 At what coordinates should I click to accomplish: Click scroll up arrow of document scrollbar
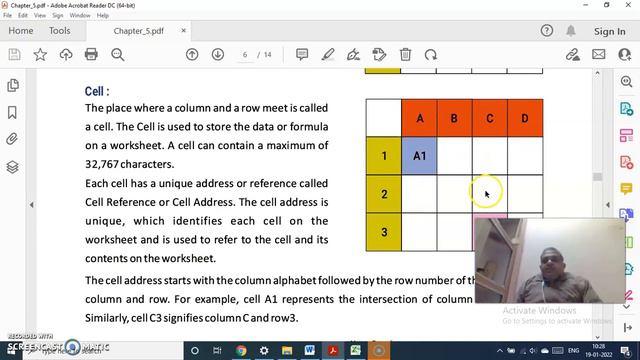(x=598, y=73)
